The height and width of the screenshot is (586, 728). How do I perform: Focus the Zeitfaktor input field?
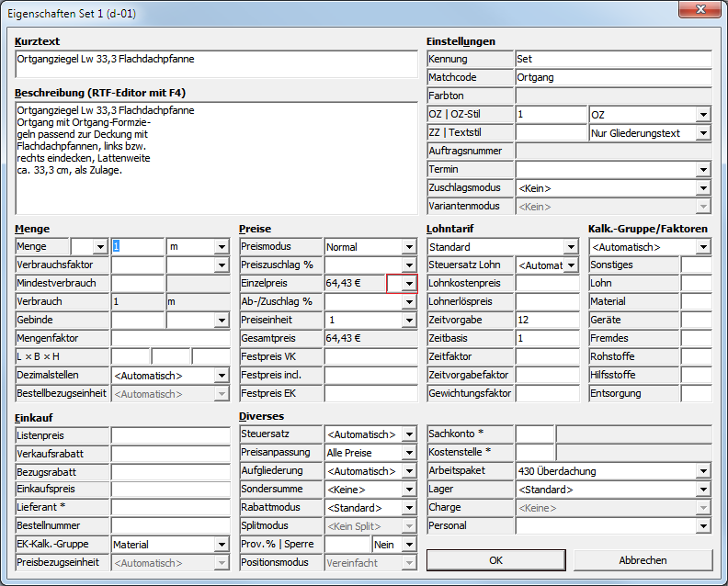(548, 356)
